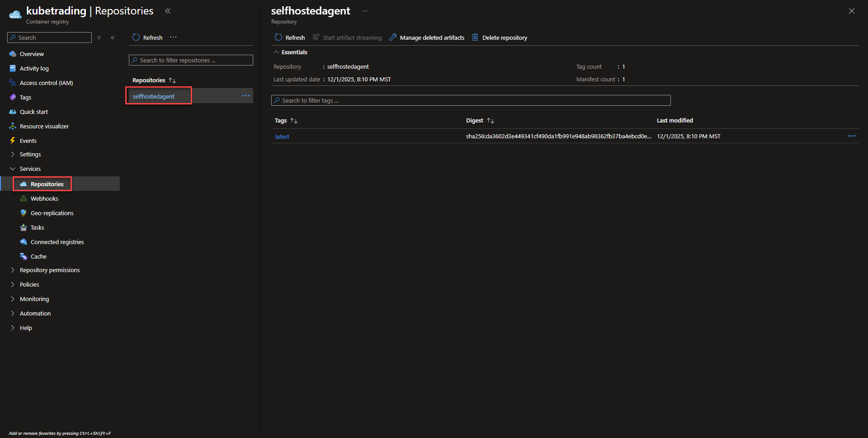
Task: Sort tags using Tags column arrows
Action: [294, 121]
